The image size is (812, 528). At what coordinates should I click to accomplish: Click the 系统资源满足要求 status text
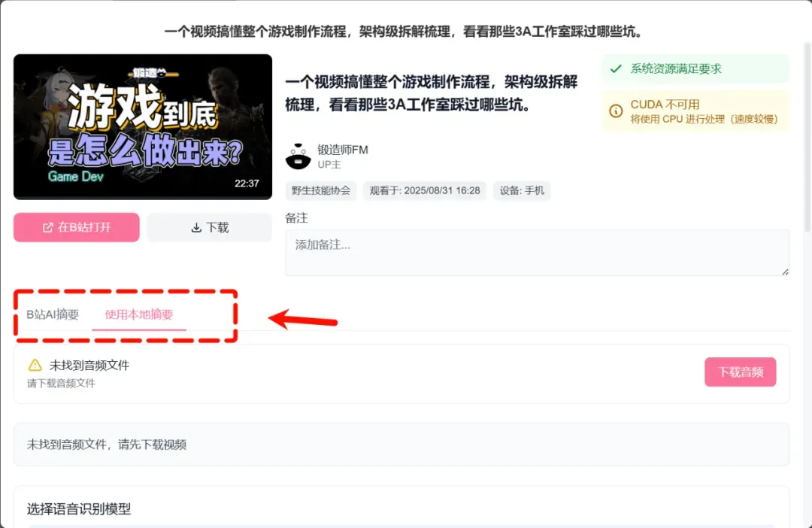[676, 68]
